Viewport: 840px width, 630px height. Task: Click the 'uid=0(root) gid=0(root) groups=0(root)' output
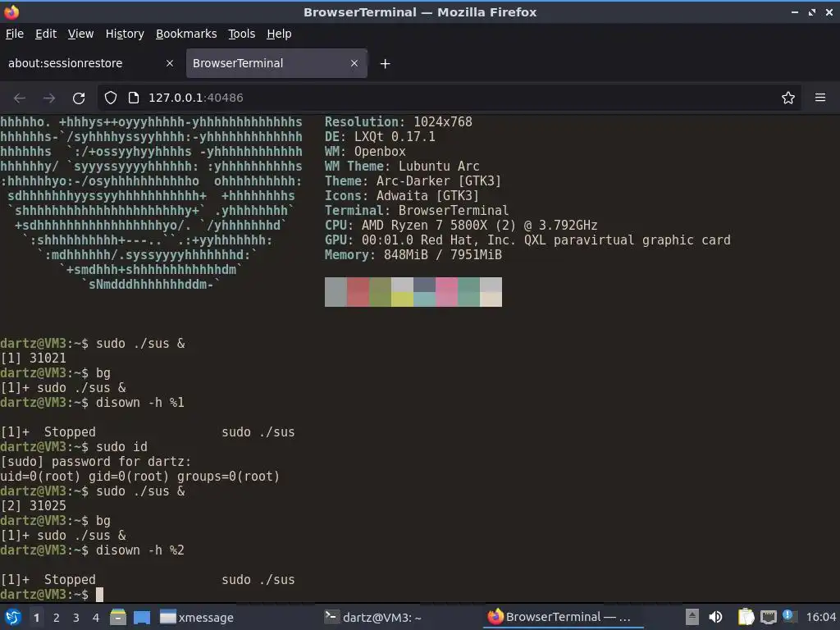click(139, 477)
